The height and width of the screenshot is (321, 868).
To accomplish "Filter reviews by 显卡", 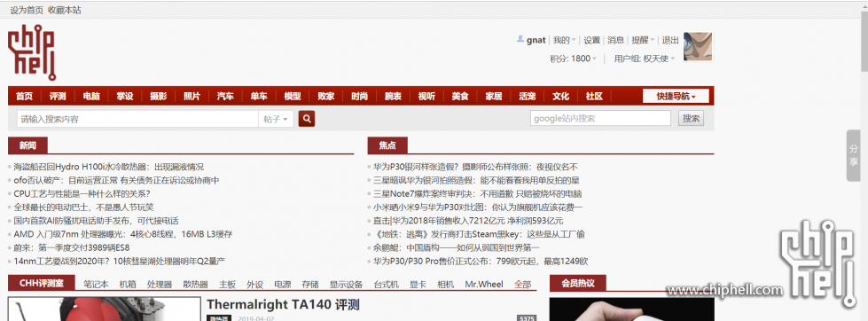I will click(x=418, y=284).
